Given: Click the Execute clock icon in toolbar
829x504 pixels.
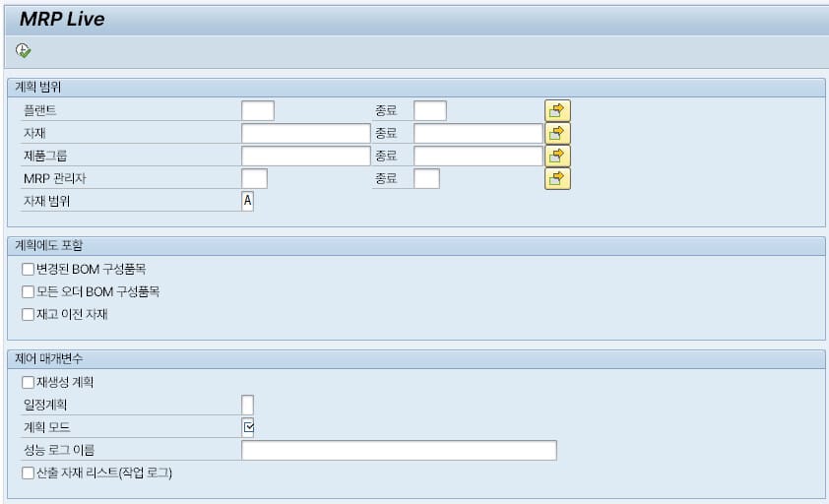Looking at the screenshot, I should (24, 50).
